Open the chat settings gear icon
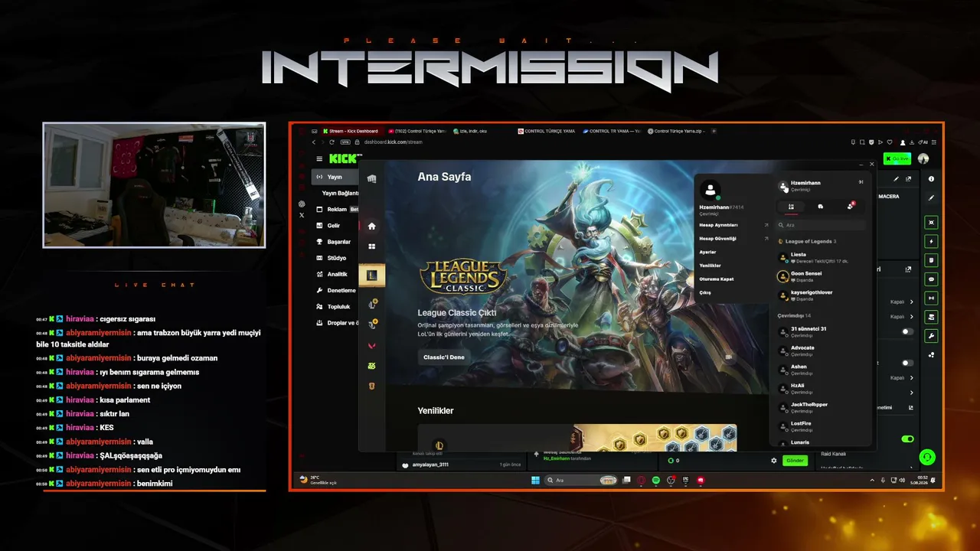Screen dimensions: 980x551 click(774, 461)
